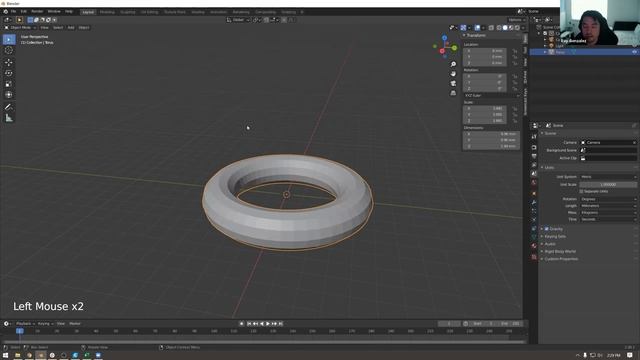This screenshot has width=640, height=360.
Task: Click the Blender logo menu icon
Action: pyautogui.click(x=5, y=11)
